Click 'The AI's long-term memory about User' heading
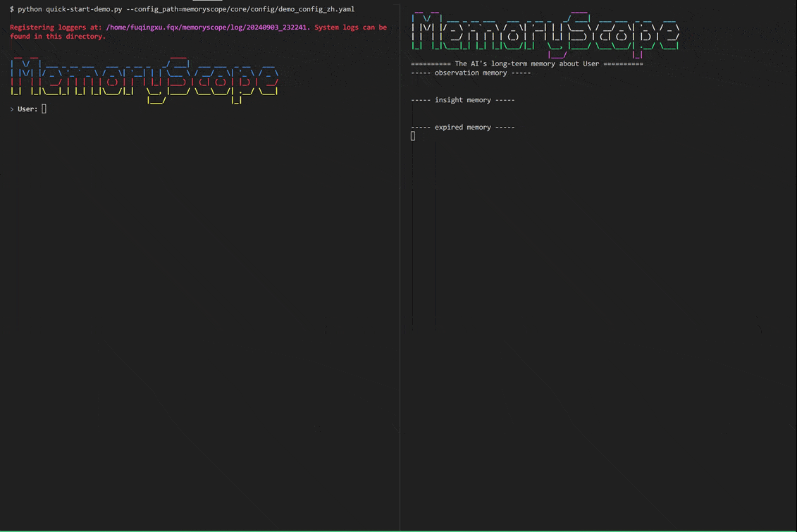This screenshot has width=797, height=532. pos(527,64)
